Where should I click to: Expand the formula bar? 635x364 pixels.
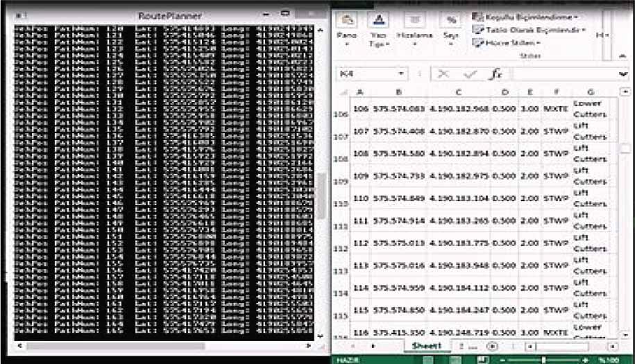pos(623,73)
